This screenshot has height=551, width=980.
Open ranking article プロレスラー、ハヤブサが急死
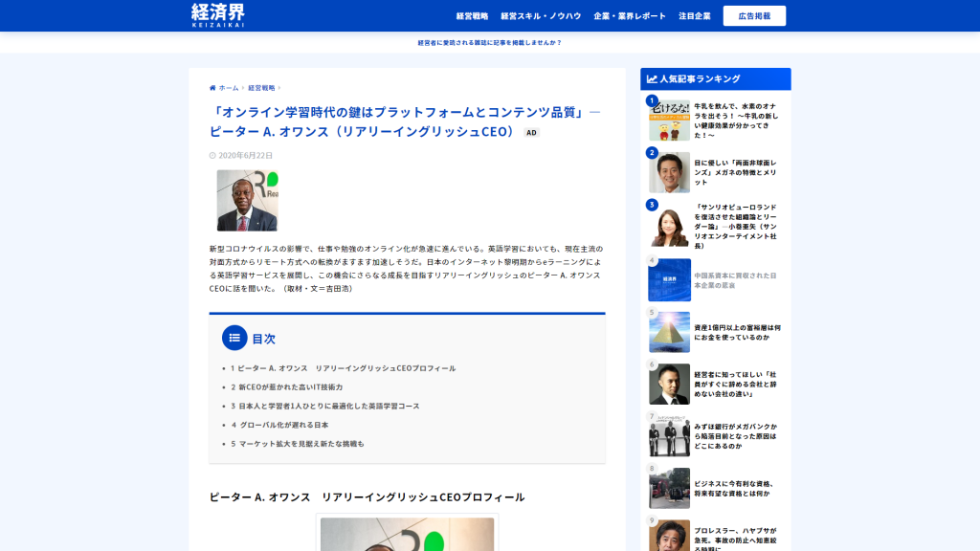point(736,539)
